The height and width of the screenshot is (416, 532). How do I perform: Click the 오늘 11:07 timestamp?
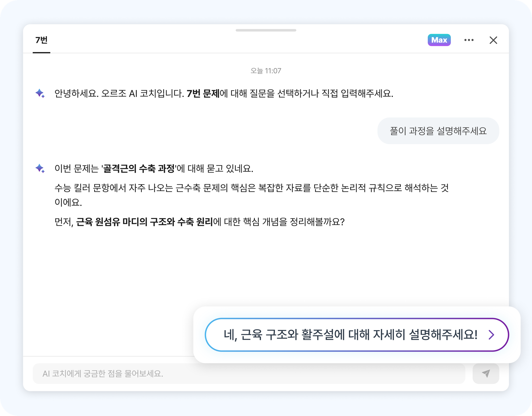tap(266, 71)
